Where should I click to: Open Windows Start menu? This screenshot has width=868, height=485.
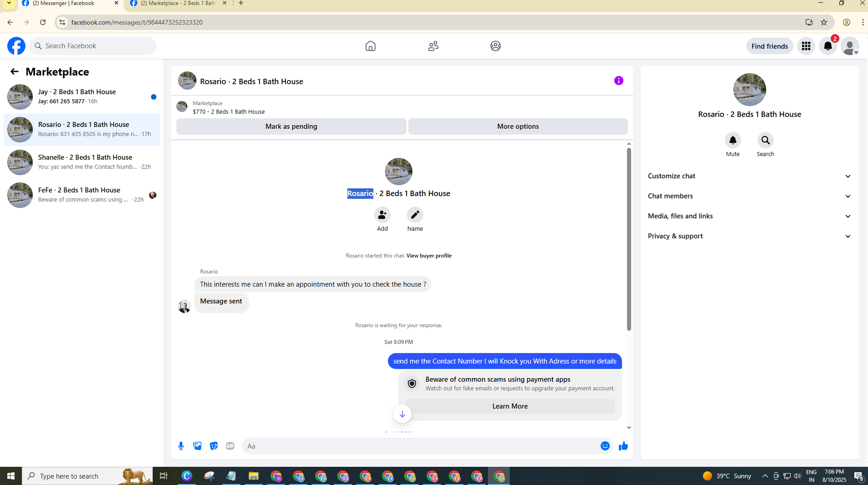(11, 476)
